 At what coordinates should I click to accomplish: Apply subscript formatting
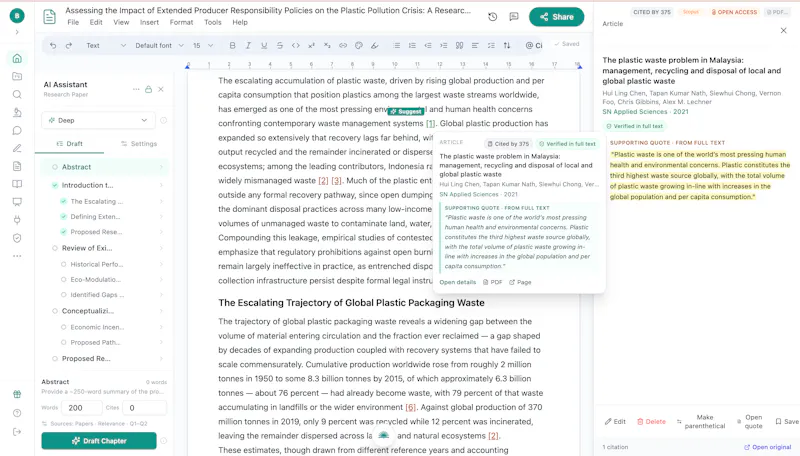(327, 45)
